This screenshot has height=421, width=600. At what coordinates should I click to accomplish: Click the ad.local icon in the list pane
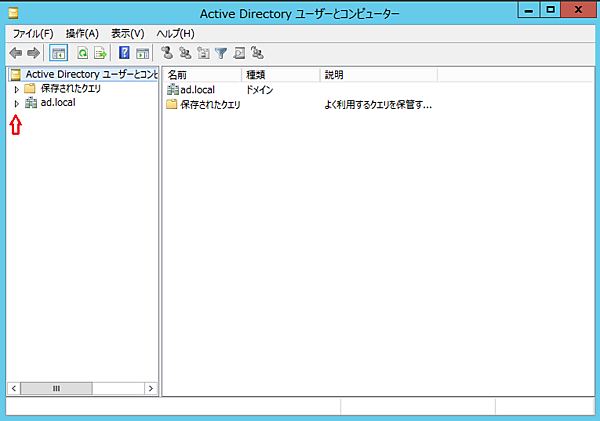click(173, 90)
